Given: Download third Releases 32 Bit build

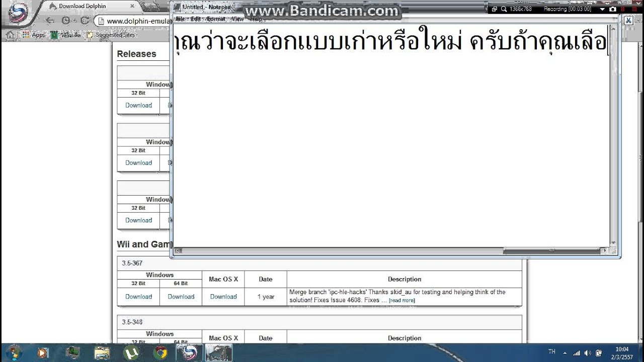Looking at the screenshot, I should (x=138, y=220).
